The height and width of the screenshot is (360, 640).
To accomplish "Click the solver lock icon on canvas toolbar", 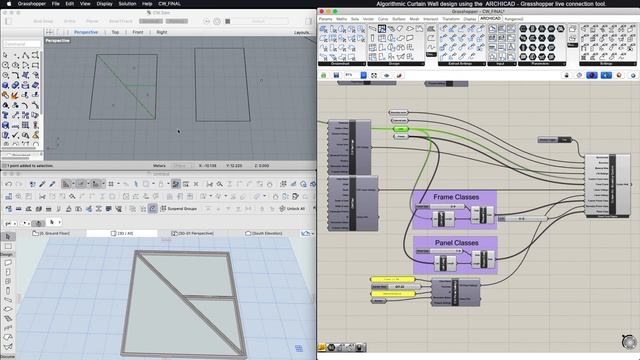I will click(x=567, y=75).
